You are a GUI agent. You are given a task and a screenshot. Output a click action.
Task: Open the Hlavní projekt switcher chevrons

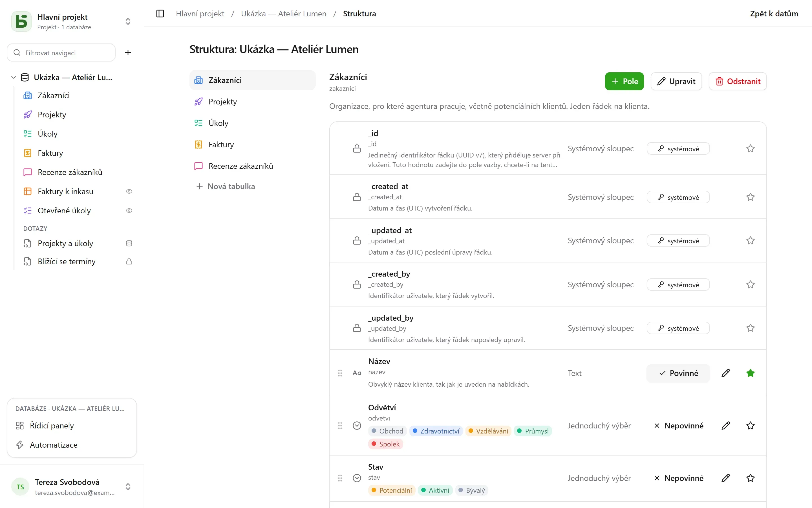click(128, 21)
